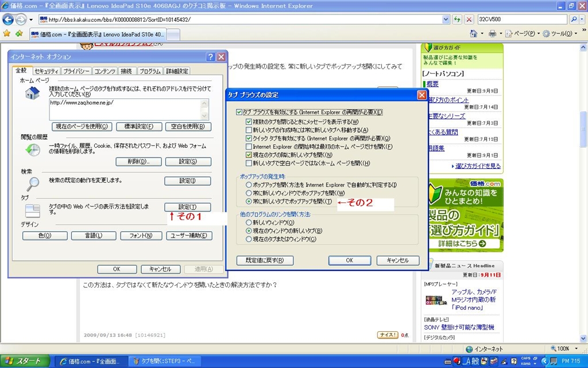
Task: Click the Add to Favorites star icon
Action: (x=19, y=34)
